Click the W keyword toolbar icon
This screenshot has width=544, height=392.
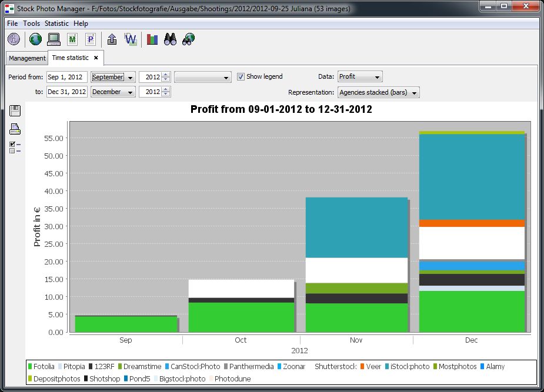point(131,39)
